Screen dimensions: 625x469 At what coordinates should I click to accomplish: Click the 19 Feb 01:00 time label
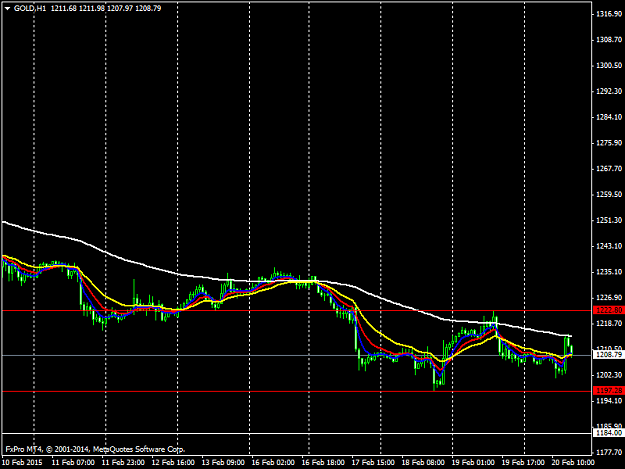tap(473, 463)
